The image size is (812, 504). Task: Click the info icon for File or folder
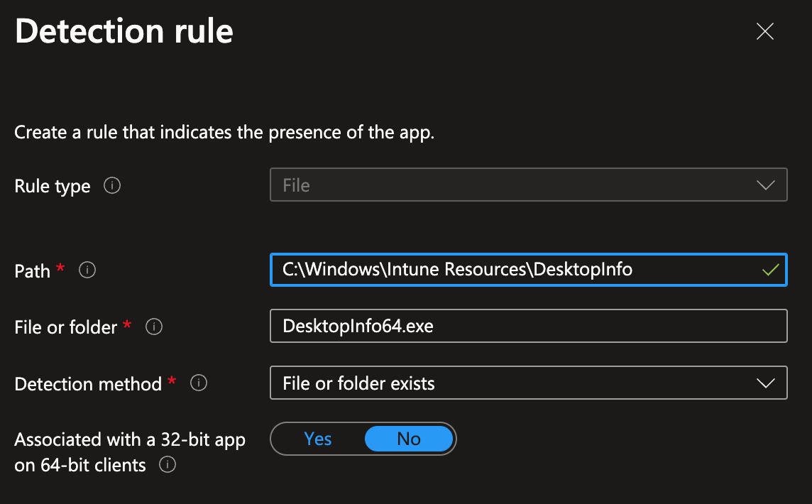coord(154,327)
